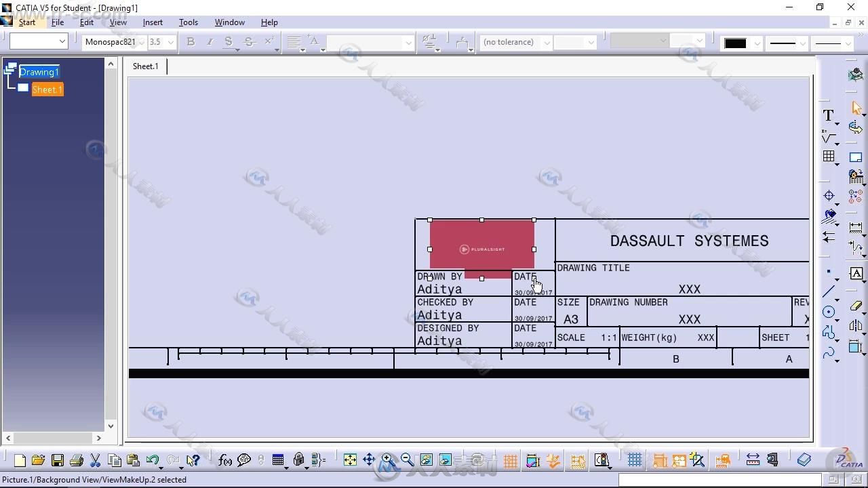
Task: Expand the text alignment options arrow
Action: 302,49
